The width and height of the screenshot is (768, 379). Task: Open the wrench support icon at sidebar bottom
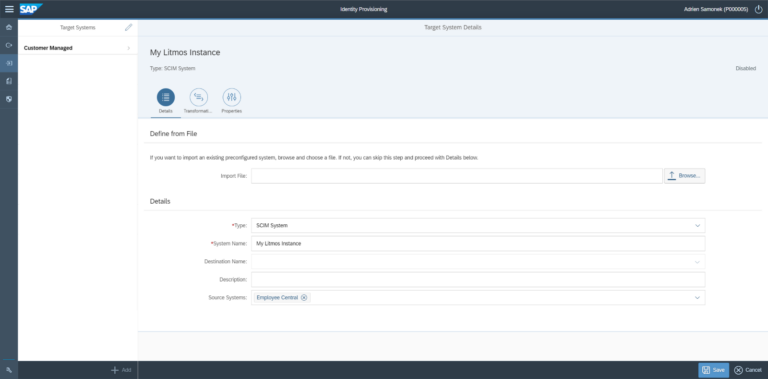9,370
